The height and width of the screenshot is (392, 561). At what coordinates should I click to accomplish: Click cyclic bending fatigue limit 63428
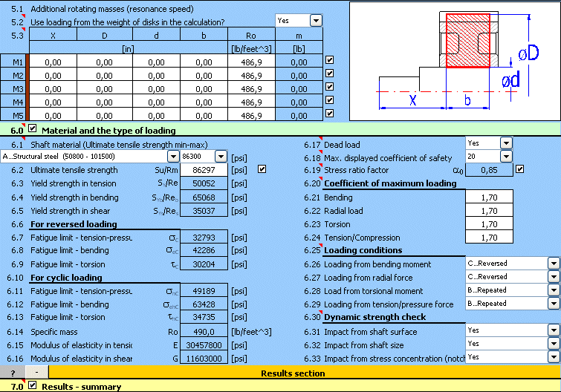tap(204, 304)
